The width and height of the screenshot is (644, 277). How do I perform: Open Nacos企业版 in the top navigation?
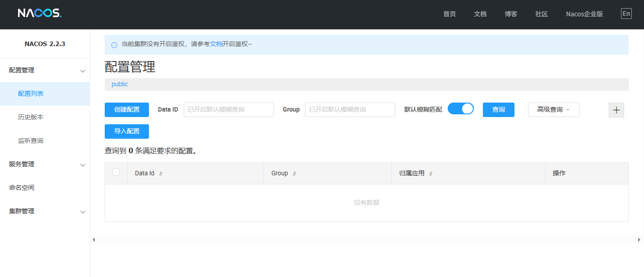[584, 14]
